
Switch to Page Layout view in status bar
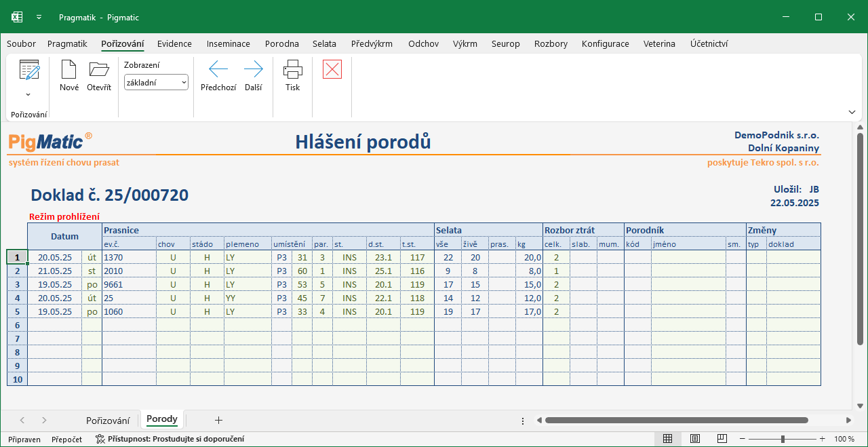[695, 439]
